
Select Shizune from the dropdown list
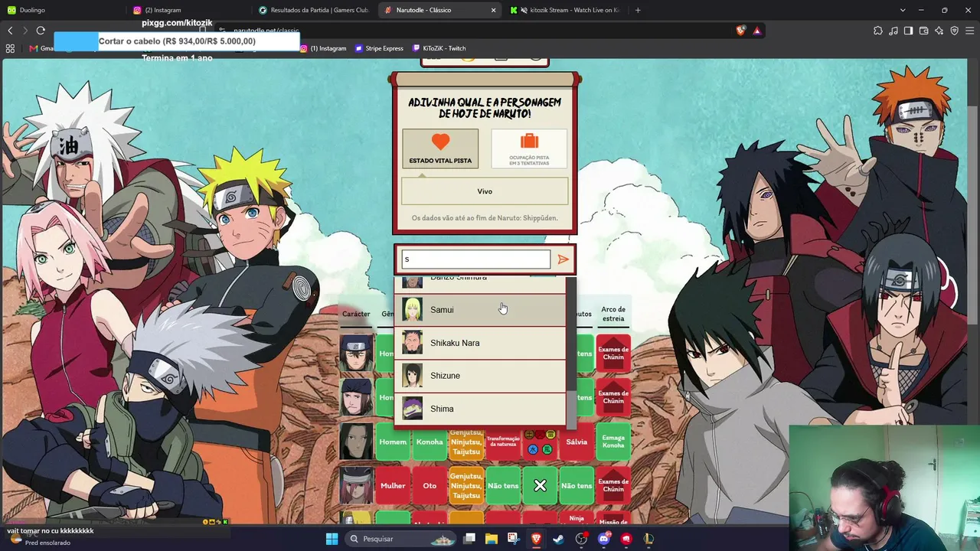pos(480,376)
